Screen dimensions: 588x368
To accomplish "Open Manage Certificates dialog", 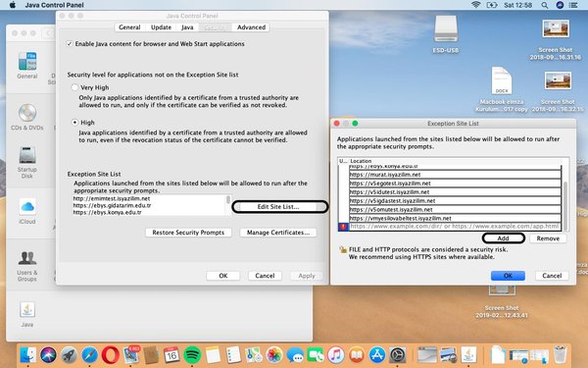I will [278, 233].
